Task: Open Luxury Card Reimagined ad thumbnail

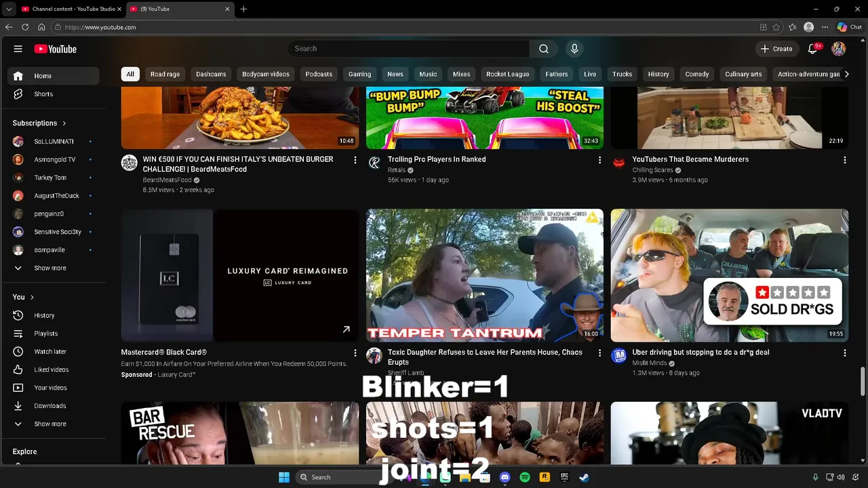Action: pos(240,274)
